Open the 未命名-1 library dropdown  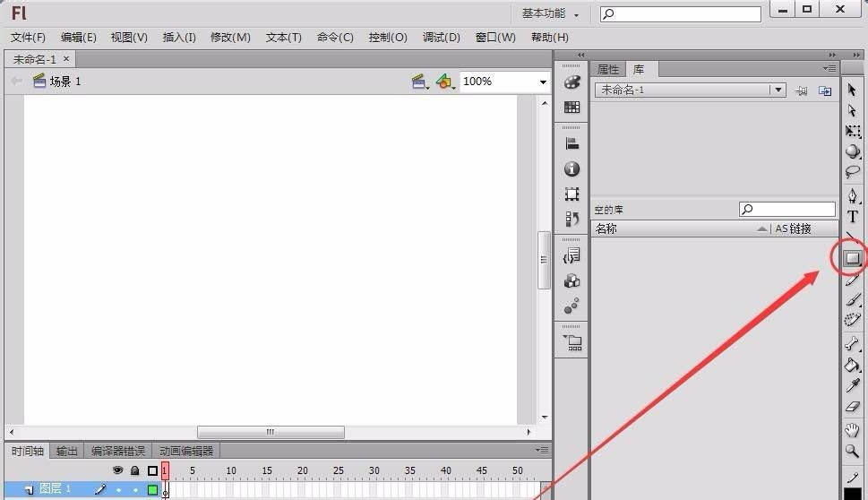778,90
